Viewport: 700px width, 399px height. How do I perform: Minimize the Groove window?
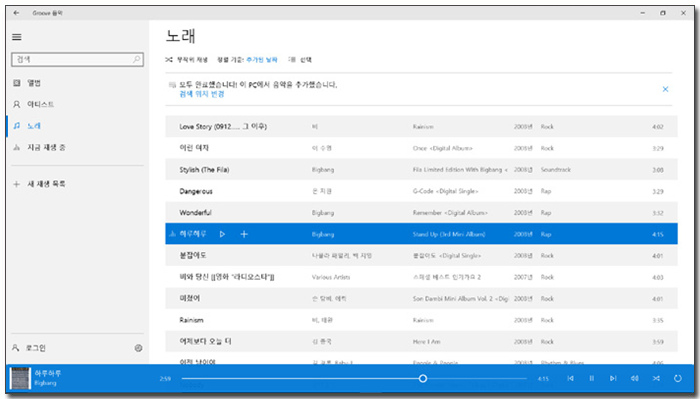pyautogui.click(x=643, y=13)
